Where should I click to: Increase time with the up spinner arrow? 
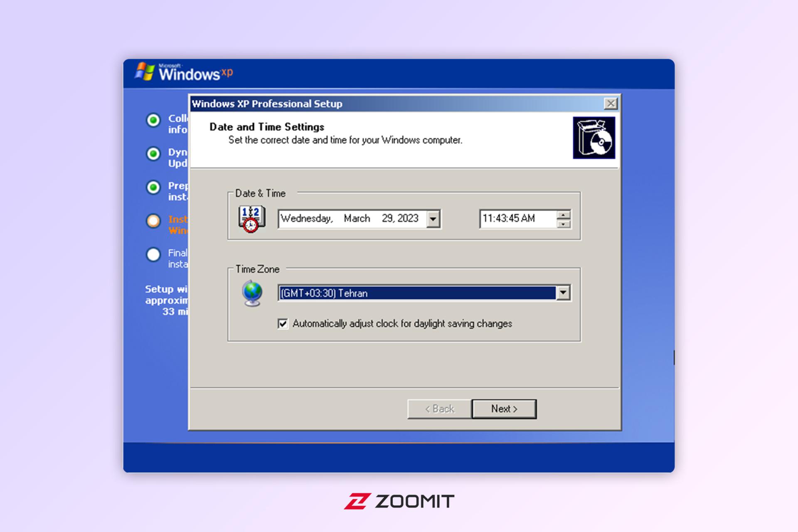coord(564,215)
